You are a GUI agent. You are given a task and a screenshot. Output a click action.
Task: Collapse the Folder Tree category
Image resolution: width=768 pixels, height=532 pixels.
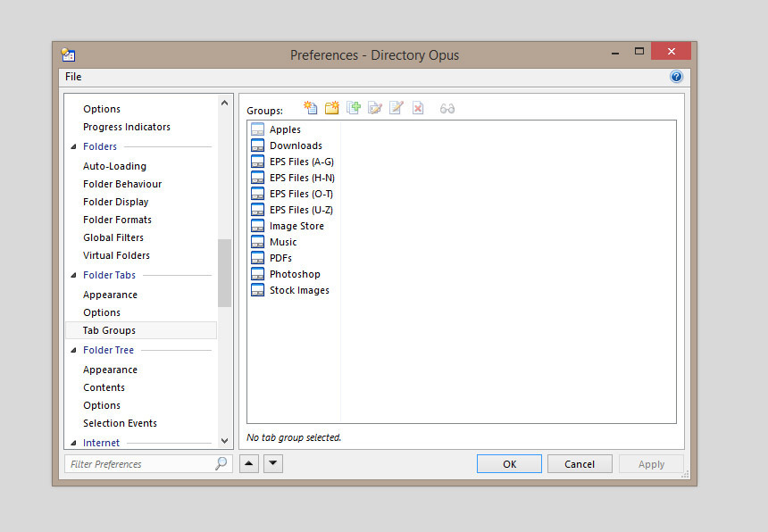(73, 350)
